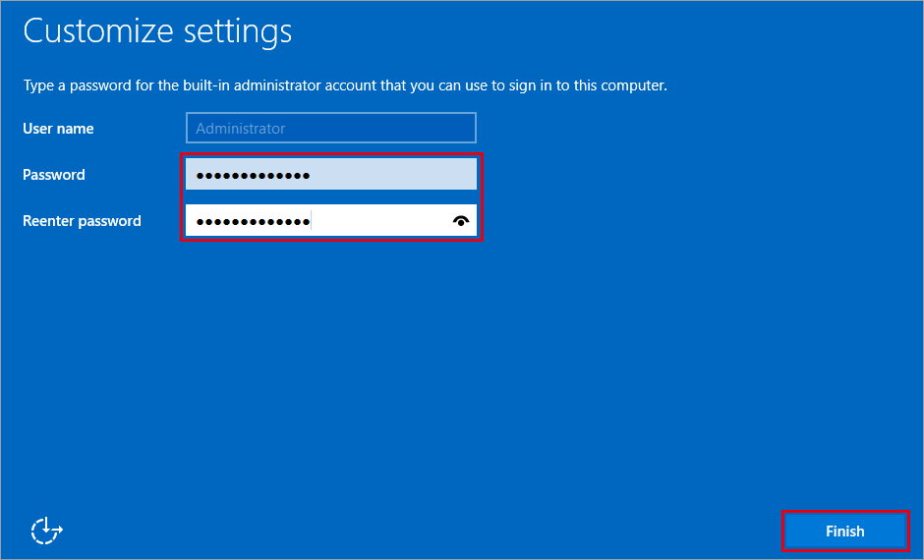Click the Finish button

tap(845, 532)
